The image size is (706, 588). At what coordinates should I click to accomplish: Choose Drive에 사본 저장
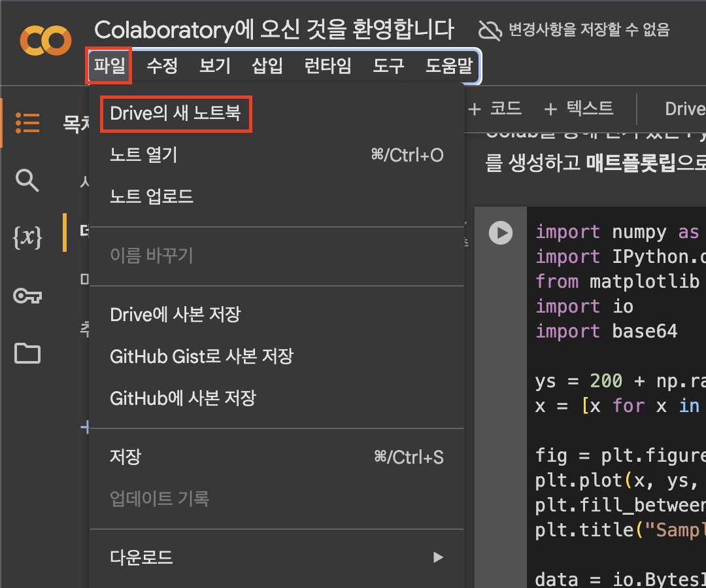[x=277, y=315]
